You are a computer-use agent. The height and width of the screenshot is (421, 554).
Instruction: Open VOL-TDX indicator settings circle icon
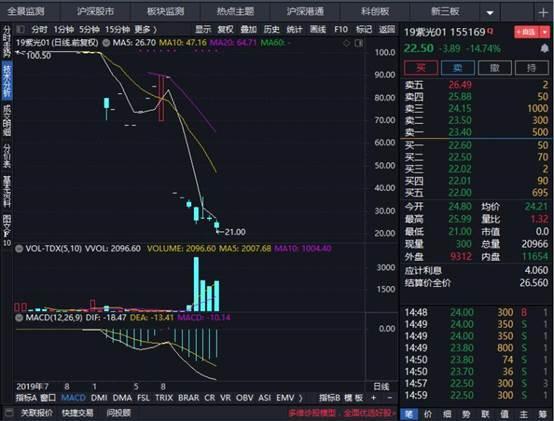[x=19, y=249]
